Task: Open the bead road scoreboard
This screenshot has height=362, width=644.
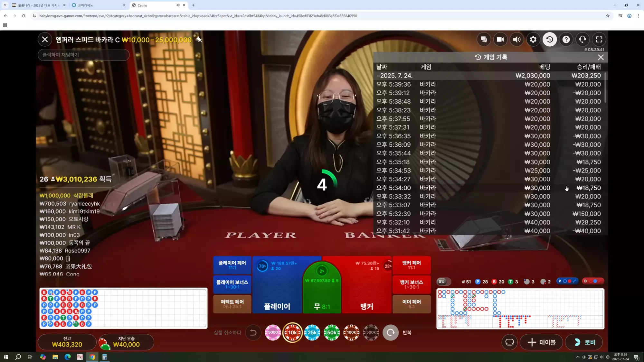Action: tap(123, 308)
